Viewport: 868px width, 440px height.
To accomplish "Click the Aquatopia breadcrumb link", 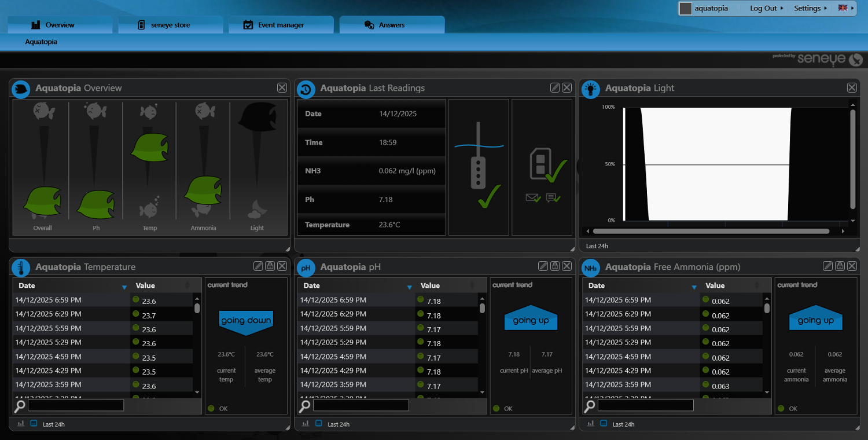I will point(41,42).
